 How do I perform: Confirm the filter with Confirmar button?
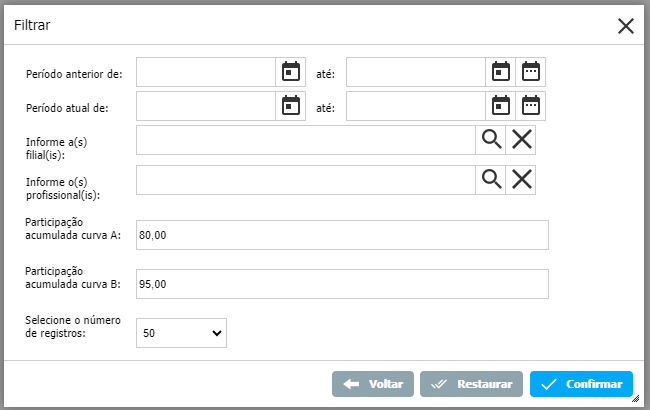[x=582, y=384]
